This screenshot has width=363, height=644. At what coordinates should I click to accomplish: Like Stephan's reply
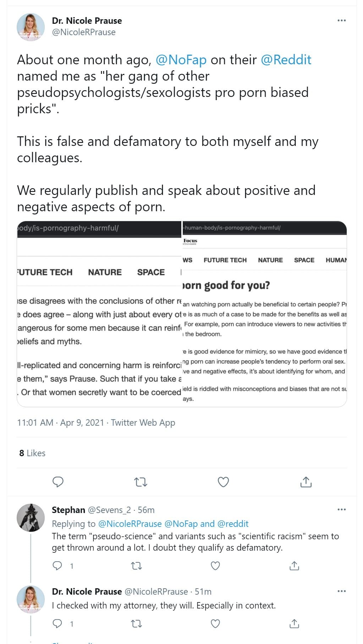coord(215,566)
